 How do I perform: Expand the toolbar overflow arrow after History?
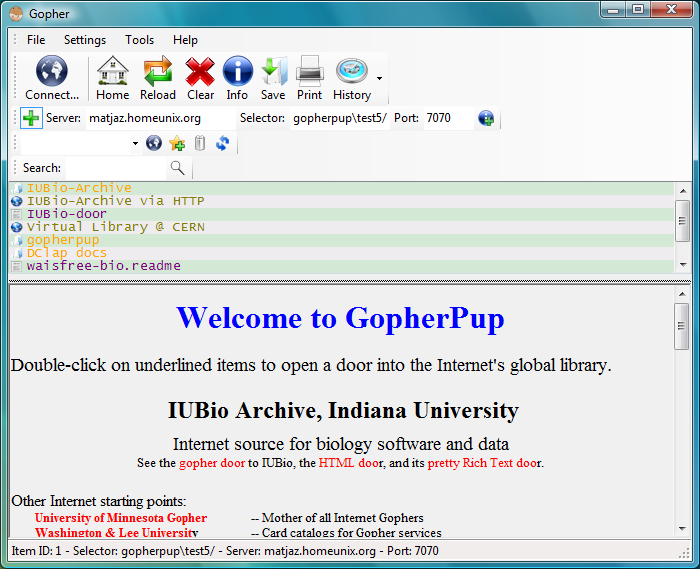[380, 78]
